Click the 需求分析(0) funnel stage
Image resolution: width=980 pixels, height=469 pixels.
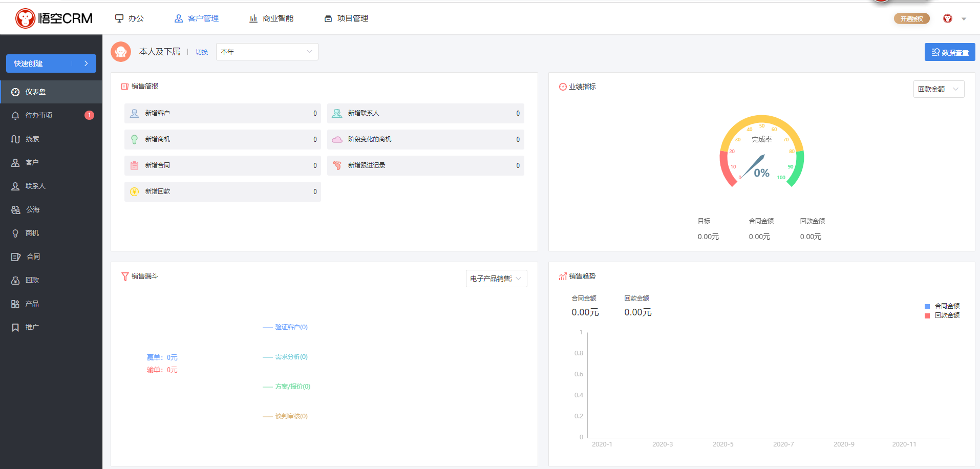tap(291, 357)
